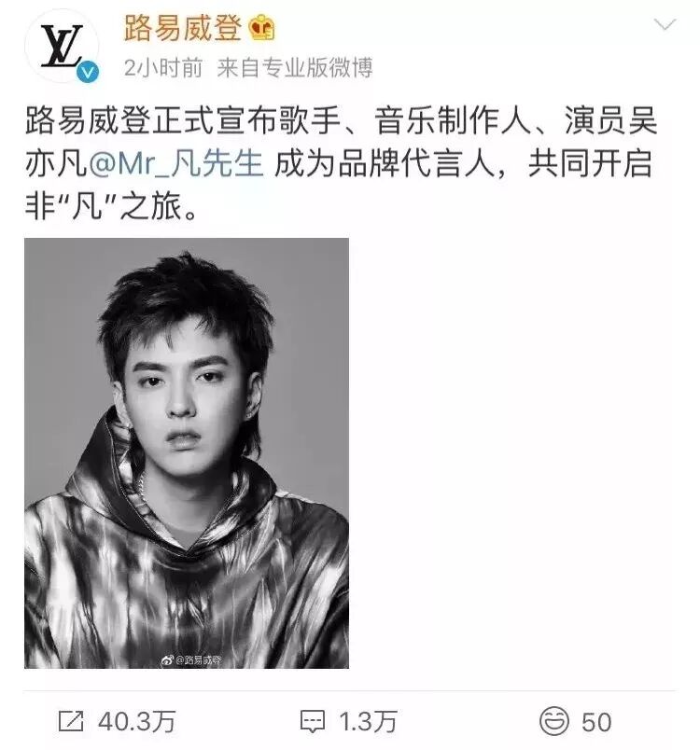Expand the post options chevron
The image size is (700, 750).
coord(665,24)
